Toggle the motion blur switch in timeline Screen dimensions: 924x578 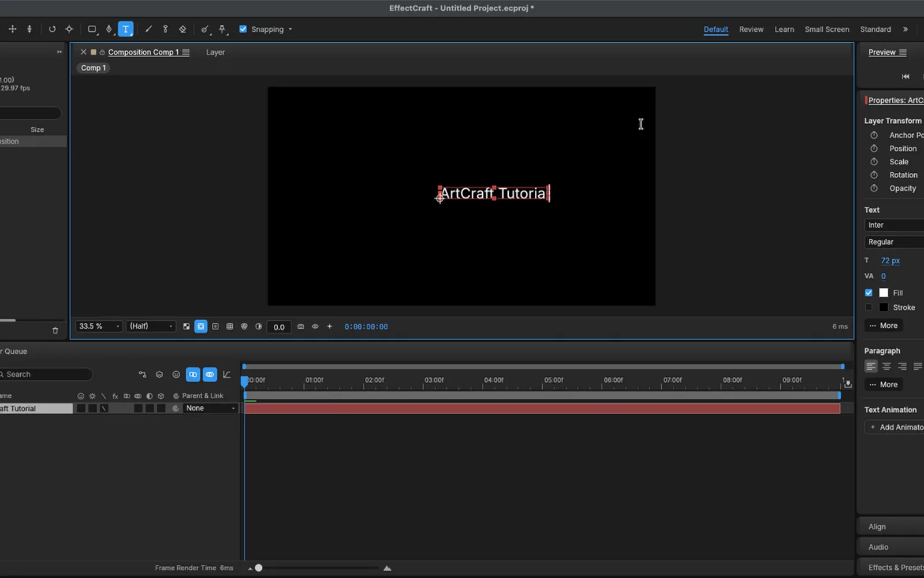[x=210, y=375]
